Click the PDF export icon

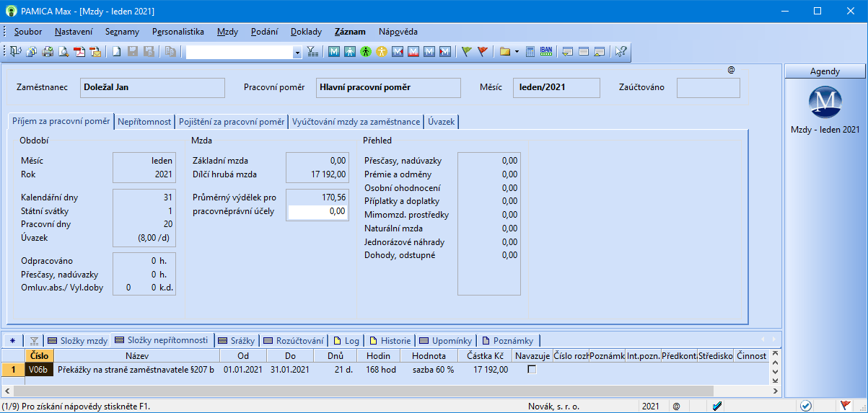[79, 52]
